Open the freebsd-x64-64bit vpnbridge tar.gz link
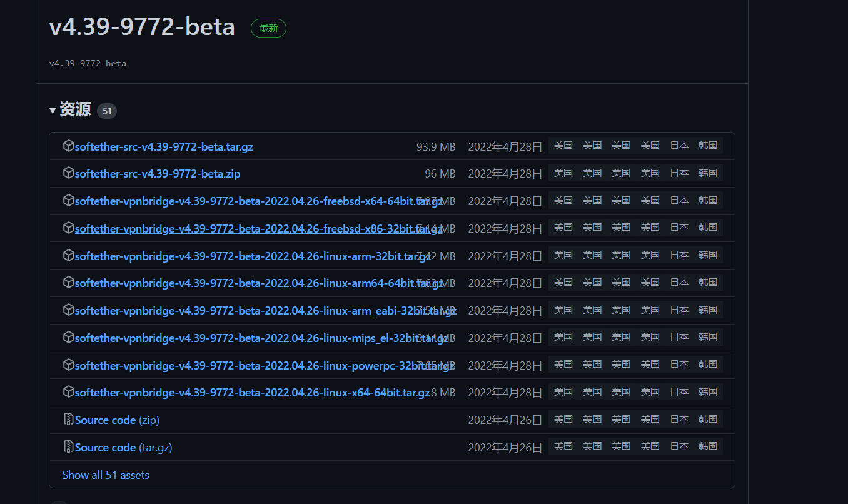This screenshot has height=504, width=848. click(x=259, y=201)
